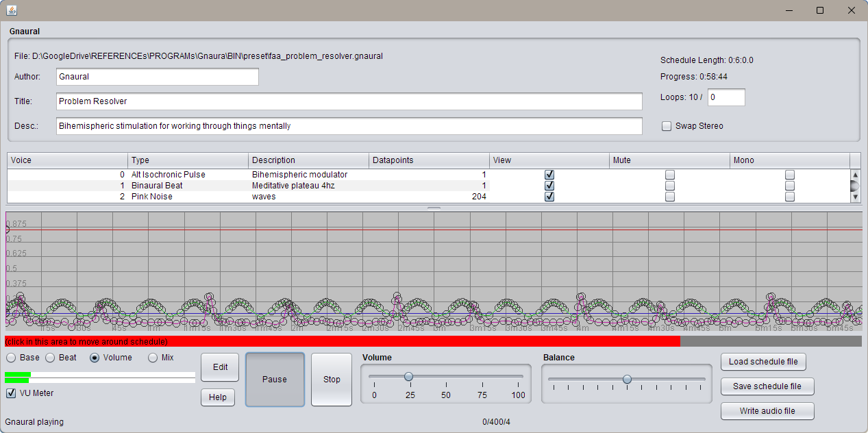Select the Mix radio button

[x=153, y=358]
